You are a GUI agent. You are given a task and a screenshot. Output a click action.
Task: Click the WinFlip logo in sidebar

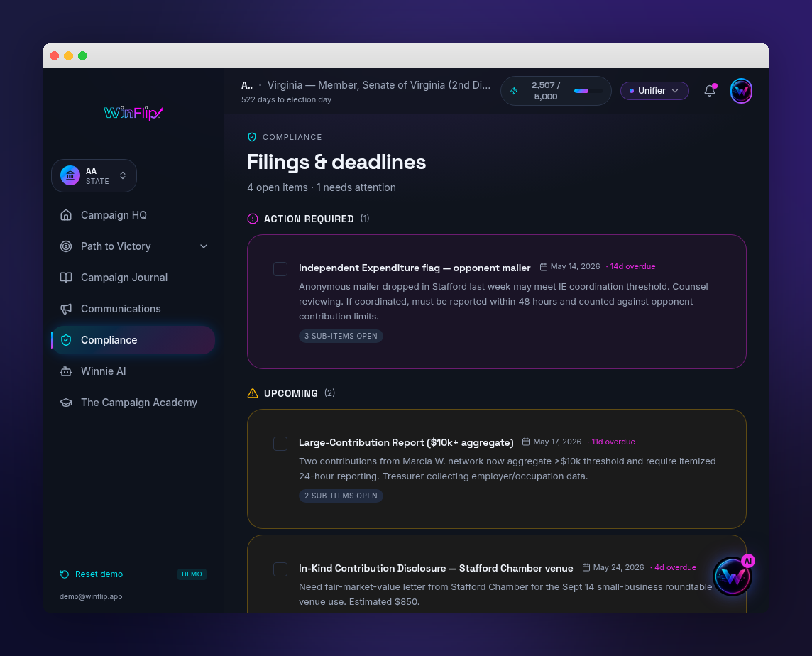[x=133, y=112]
